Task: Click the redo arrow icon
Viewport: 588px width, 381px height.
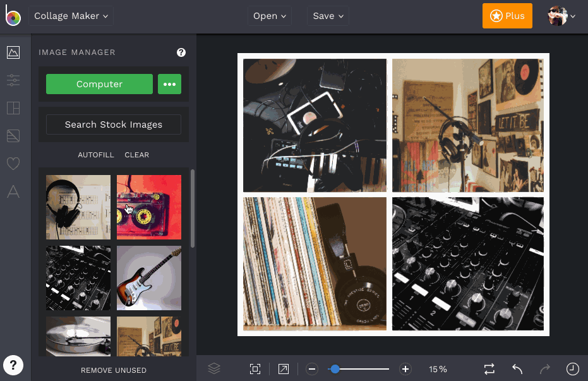Action: click(545, 369)
